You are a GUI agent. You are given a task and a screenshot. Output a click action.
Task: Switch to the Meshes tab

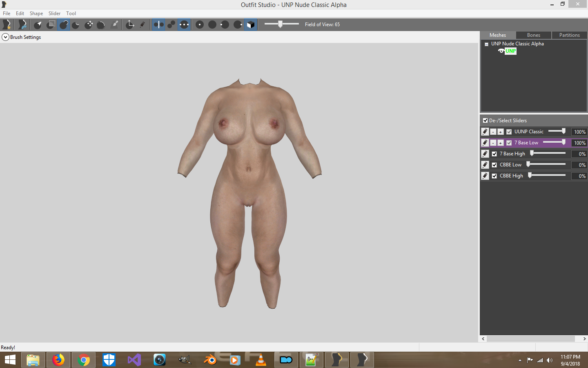coord(498,35)
